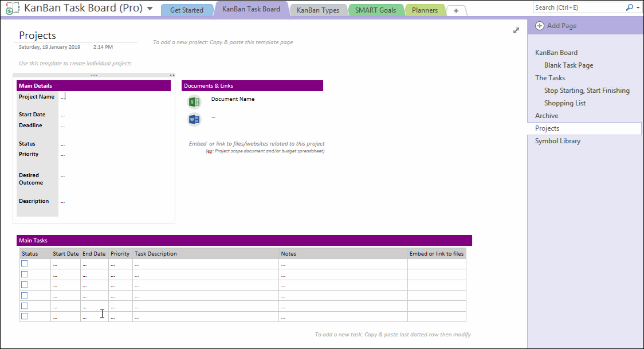The image size is (644, 349).
Task: Click the Embed or link to files header
Action: tap(436, 254)
